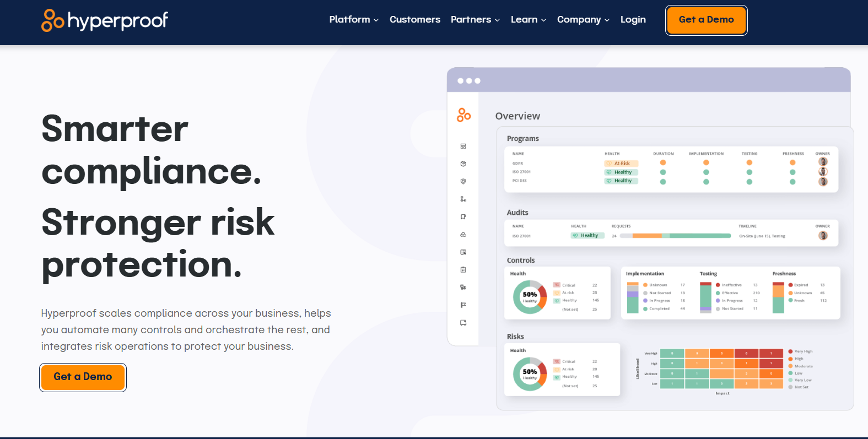Click the Implementation stacked bar
The height and width of the screenshot is (439, 868).
(x=633, y=297)
